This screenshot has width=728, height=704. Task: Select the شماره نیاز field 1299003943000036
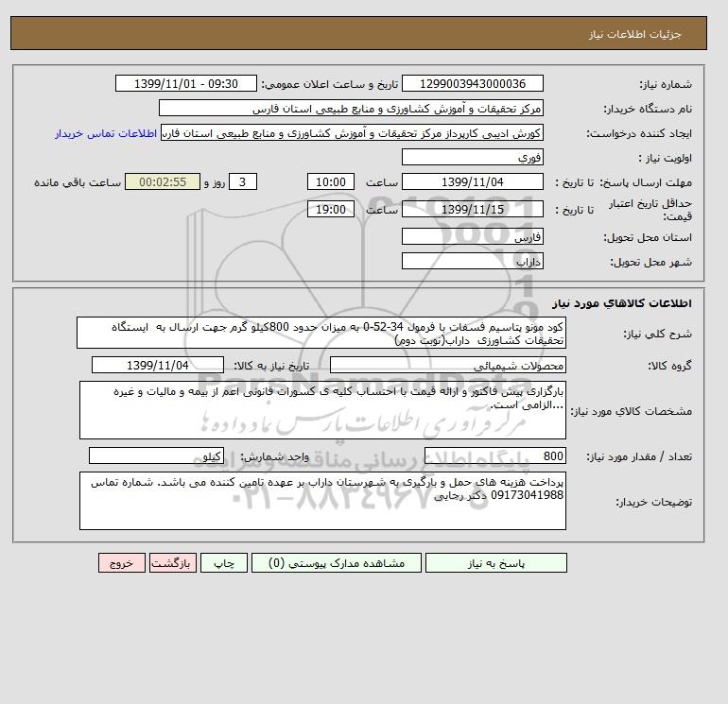(x=472, y=83)
